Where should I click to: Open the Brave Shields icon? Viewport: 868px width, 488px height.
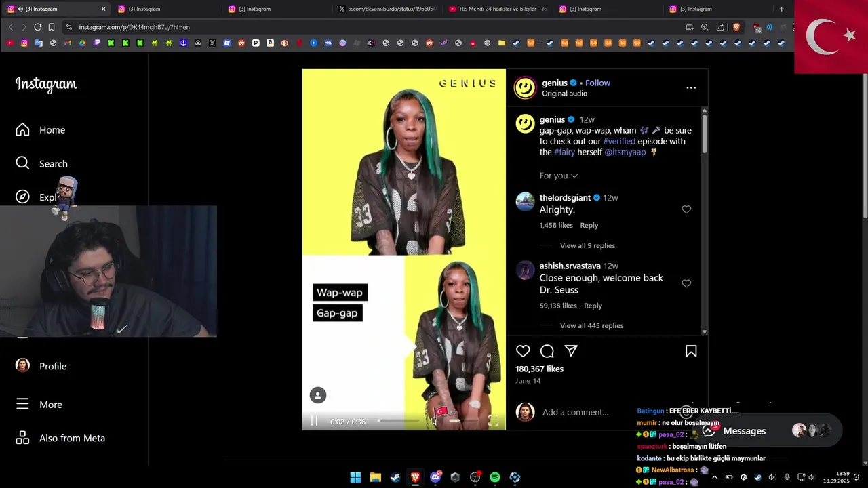point(736,27)
